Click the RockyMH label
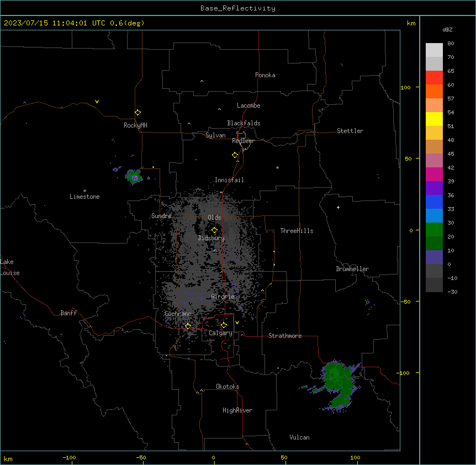 tap(135, 125)
